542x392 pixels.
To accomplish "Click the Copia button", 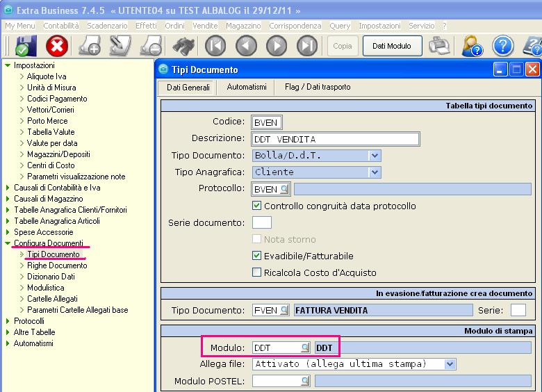I will pyautogui.click(x=343, y=46).
